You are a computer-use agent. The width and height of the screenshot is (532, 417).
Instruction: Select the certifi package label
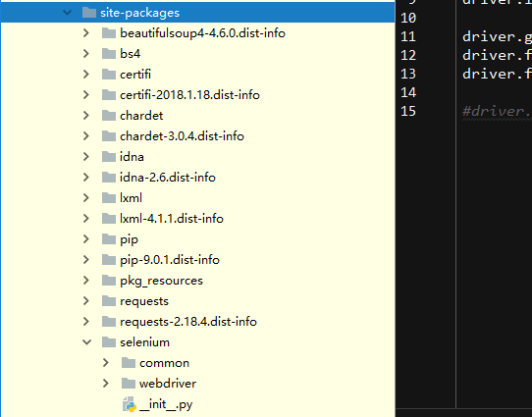tap(135, 75)
